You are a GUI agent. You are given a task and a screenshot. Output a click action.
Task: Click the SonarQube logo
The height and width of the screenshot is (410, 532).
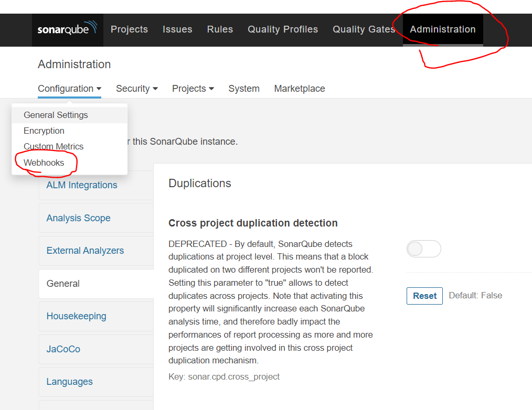67,29
